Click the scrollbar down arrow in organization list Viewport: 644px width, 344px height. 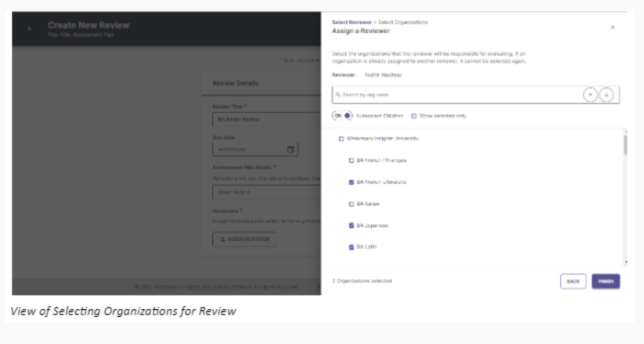coord(625,262)
